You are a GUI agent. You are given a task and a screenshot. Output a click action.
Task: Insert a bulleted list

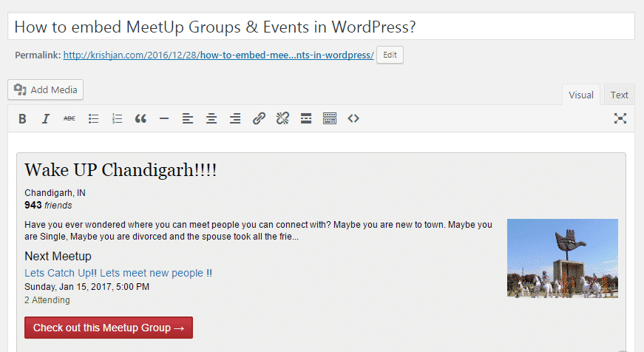[93, 119]
